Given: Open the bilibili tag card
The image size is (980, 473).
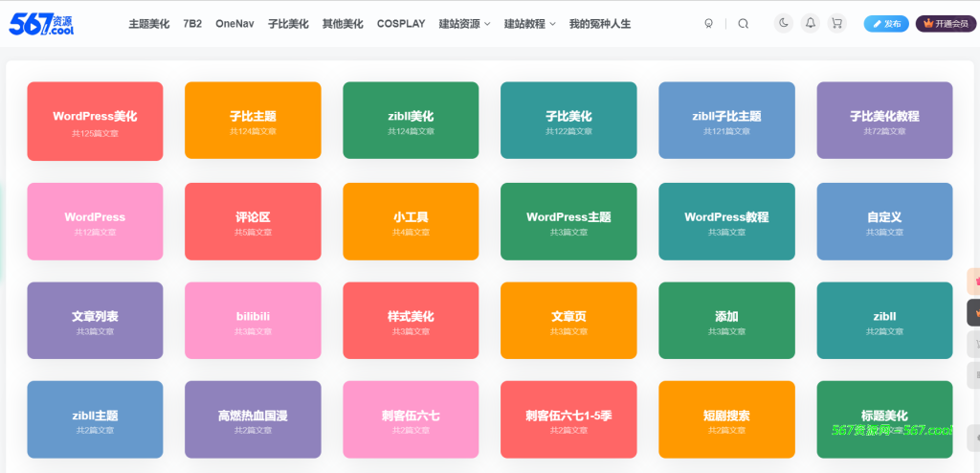Looking at the screenshot, I should pos(253,321).
